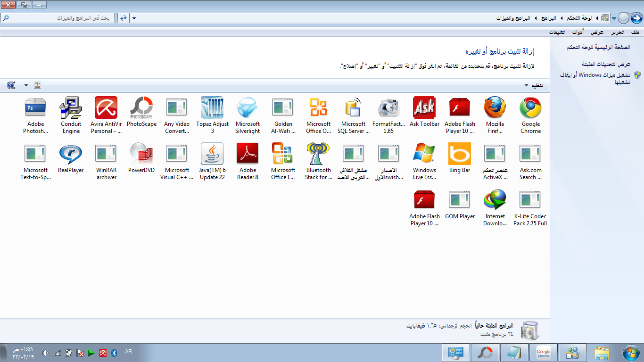Open the view options dropdown arrow
Viewport: 644px width, 362px height.
tap(26, 85)
